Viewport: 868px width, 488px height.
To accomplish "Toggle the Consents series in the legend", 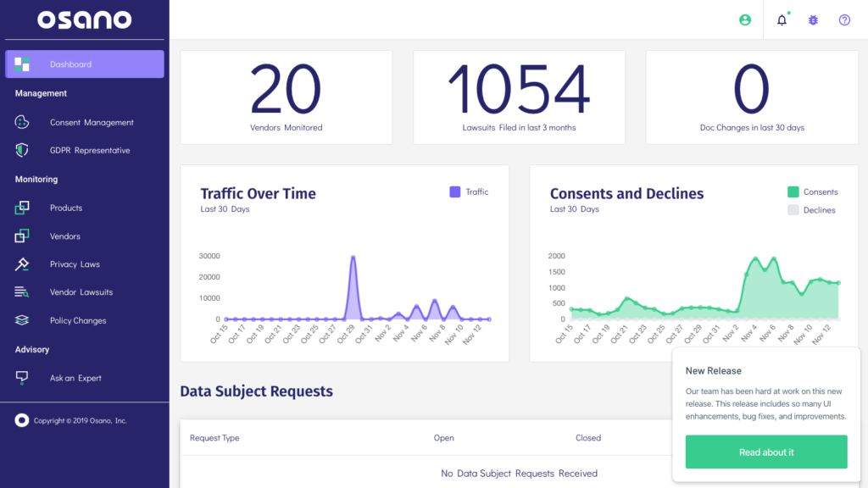I will point(812,191).
